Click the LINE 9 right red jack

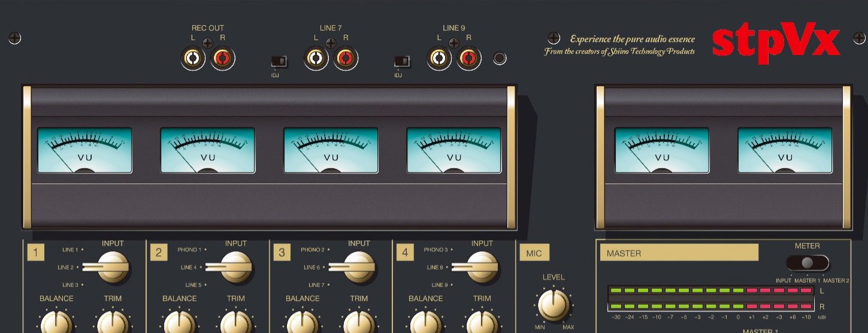coord(469,59)
